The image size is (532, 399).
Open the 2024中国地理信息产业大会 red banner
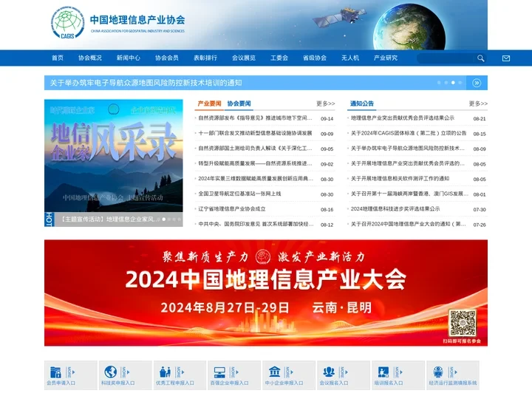(x=266, y=293)
